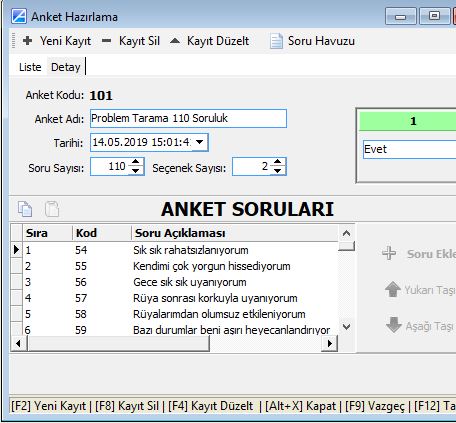Open the Tarihi date dropdown arrow
The image size is (456, 423).
click(x=199, y=142)
